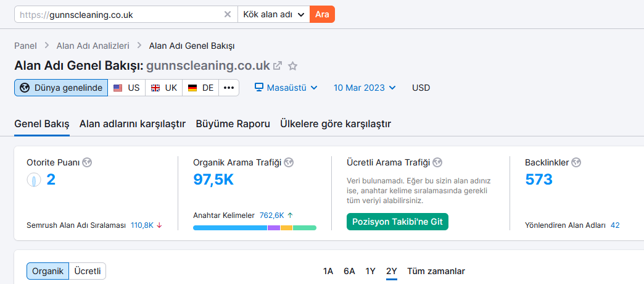Open Büyüme Raporu tab

tap(233, 123)
